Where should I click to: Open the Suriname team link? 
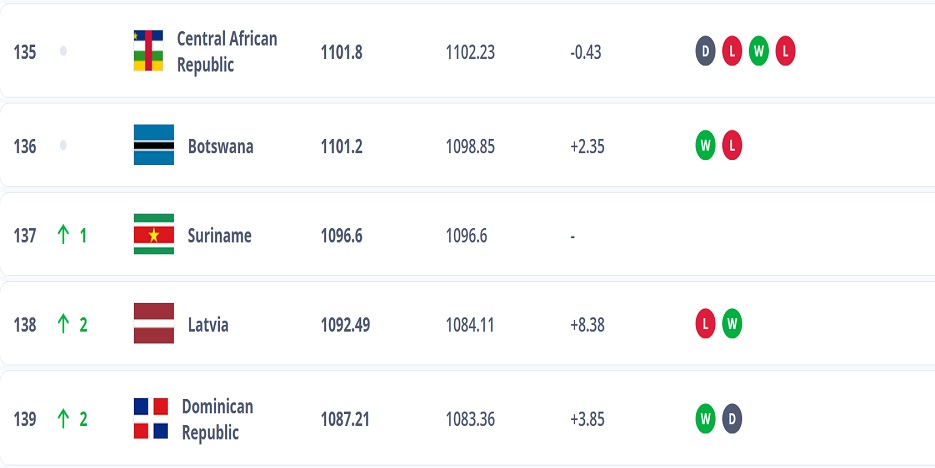[x=219, y=236]
